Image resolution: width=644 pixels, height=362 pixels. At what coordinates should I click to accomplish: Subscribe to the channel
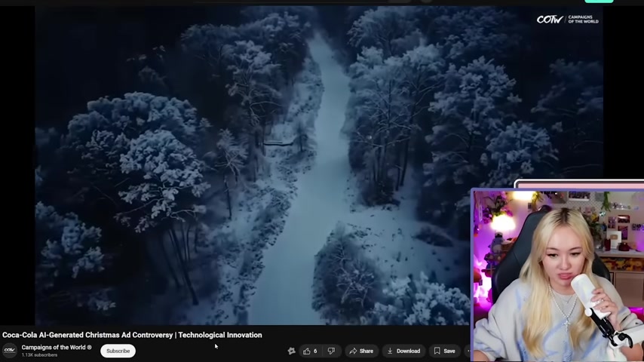coord(118,351)
